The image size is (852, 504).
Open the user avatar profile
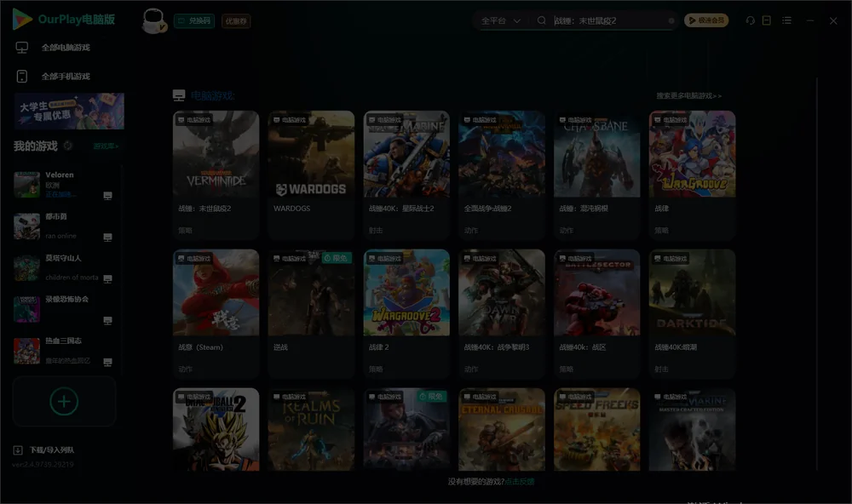[x=153, y=21]
